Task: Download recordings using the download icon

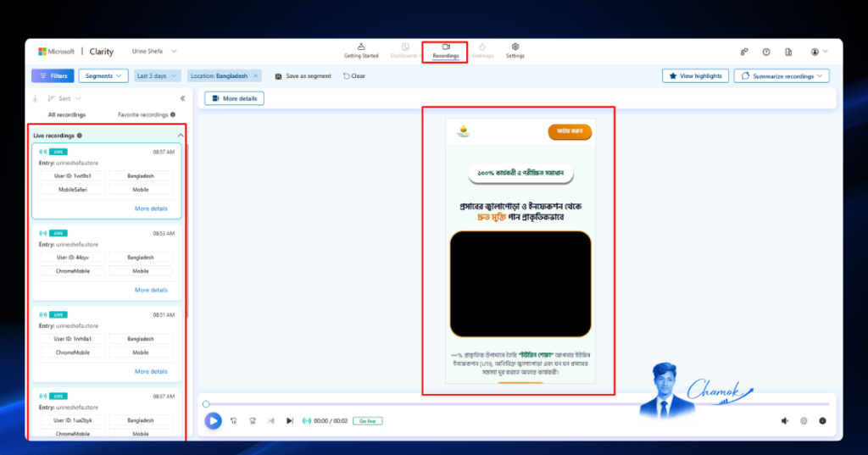Action: point(36,98)
